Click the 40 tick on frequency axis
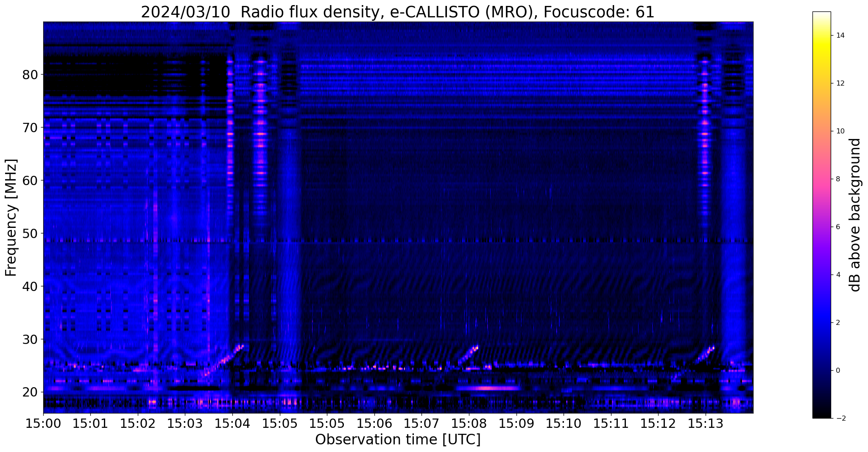 31,286
